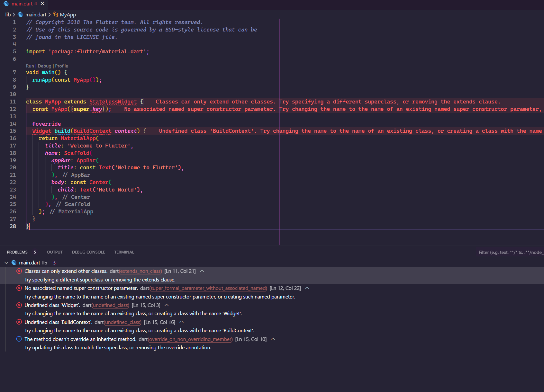Viewport: 544px width, 392px height.
Task: Click the import statement on line 5
Action: (x=87, y=52)
